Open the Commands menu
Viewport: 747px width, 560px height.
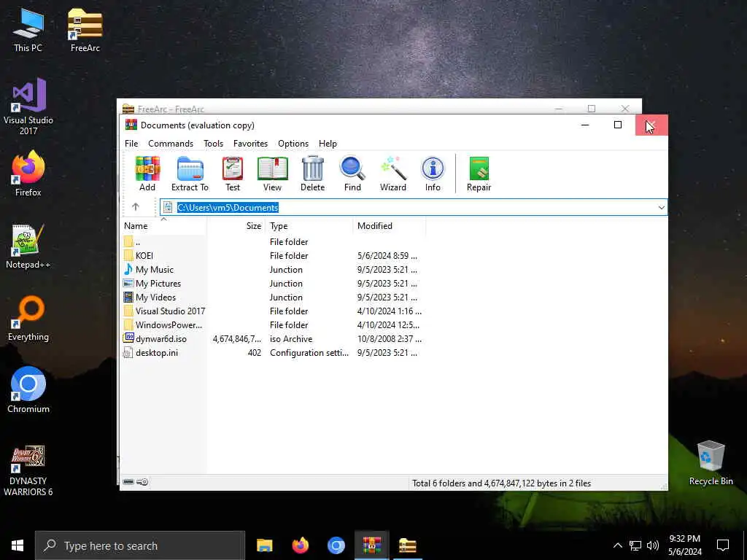171,144
